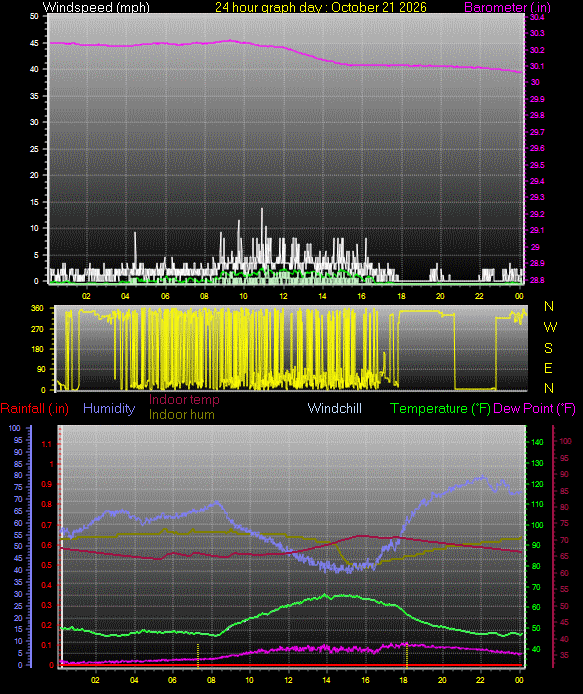Click the yellow dotted marker near hour 07 in the bottom chart
583x694 pixels.
tap(198, 655)
